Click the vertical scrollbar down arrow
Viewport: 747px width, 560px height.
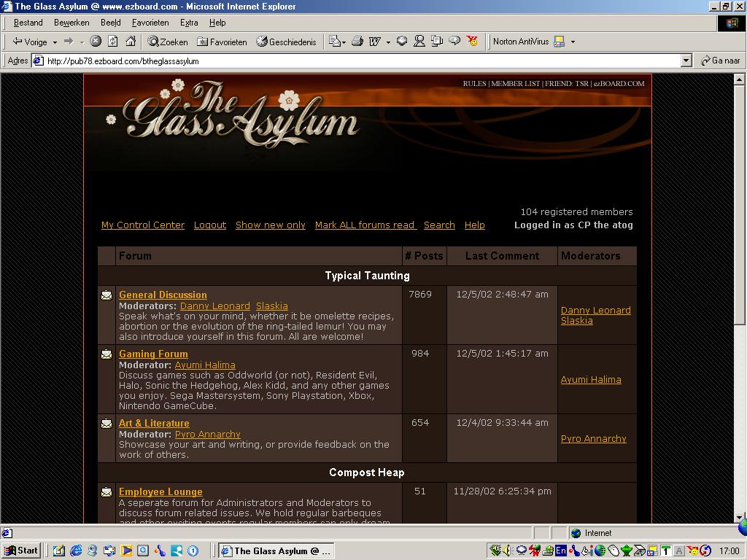(739, 517)
